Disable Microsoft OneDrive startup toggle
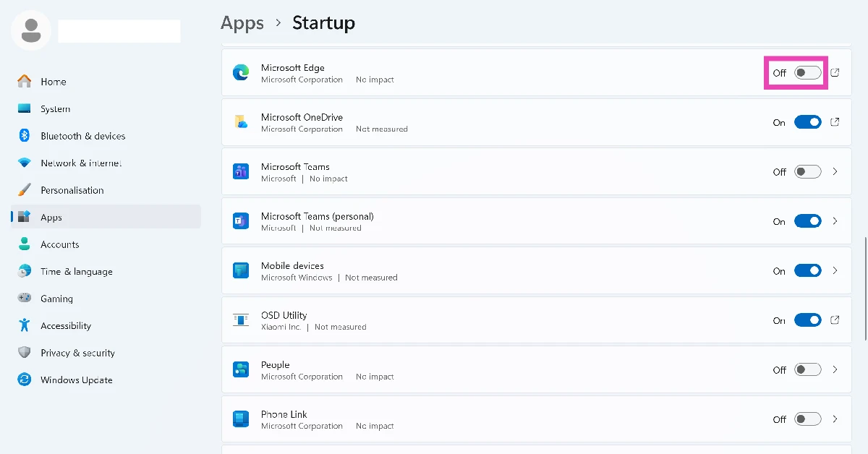Image resolution: width=868 pixels, height=454 pixels. pyautogui.click(x=807, y=122)
